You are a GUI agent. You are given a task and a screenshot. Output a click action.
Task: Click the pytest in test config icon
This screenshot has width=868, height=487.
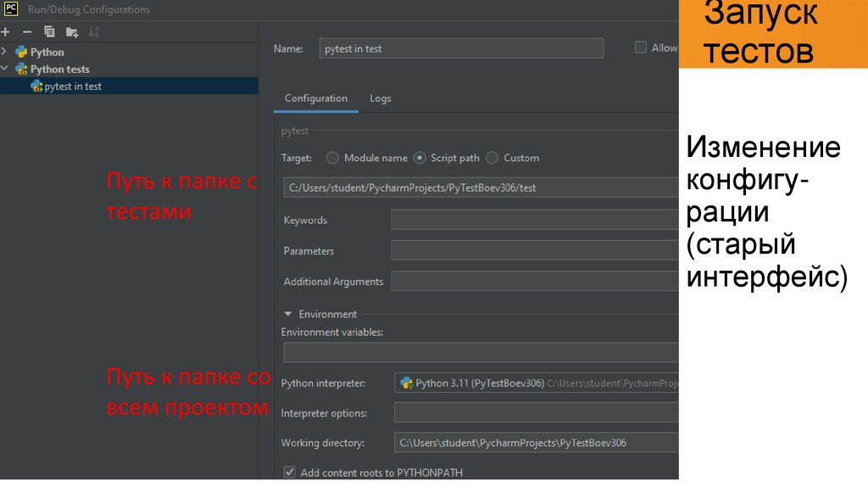(x=36, y=87)
